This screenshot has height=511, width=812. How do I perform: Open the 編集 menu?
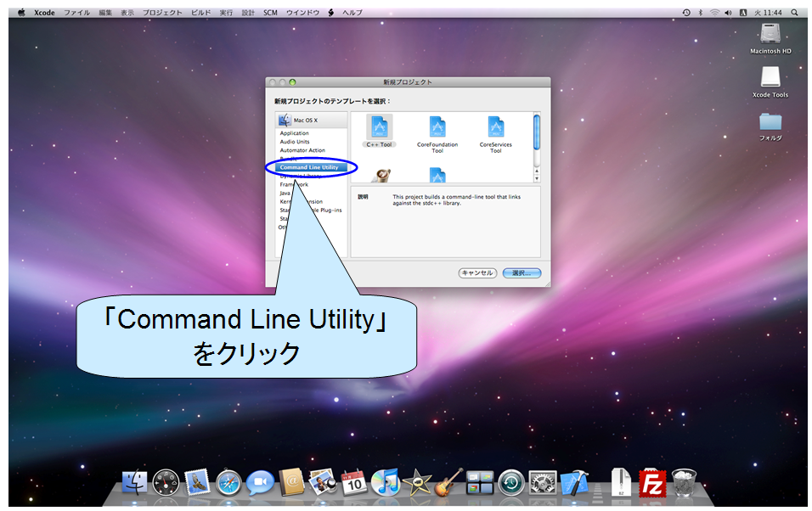click(105, 13)
